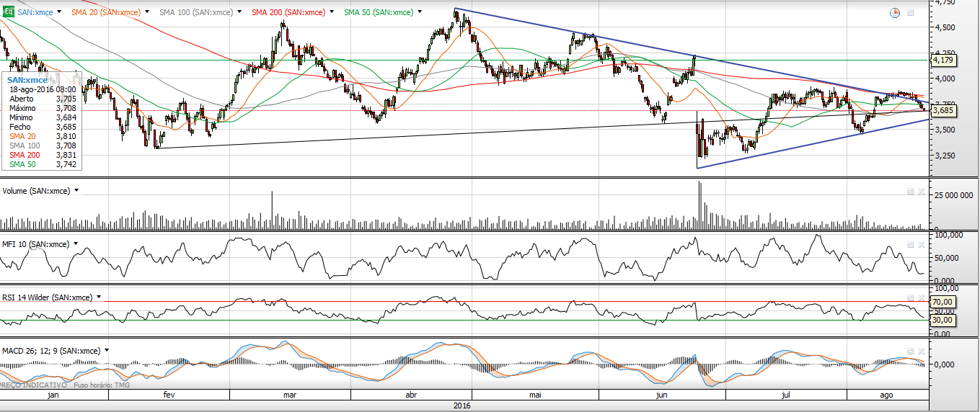Open the SMA 200 dropdown arrow
The height and width of the screenshot is (412, 980).
pos(331,12)
